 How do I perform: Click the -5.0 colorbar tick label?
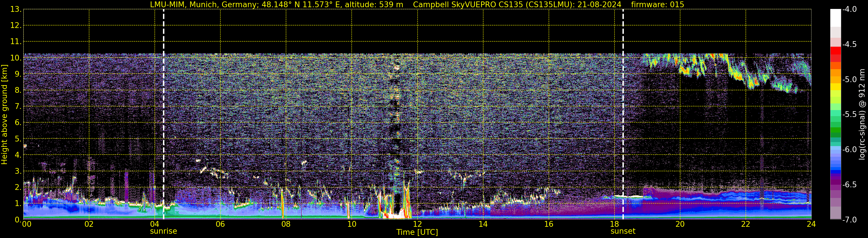[849, 79]
